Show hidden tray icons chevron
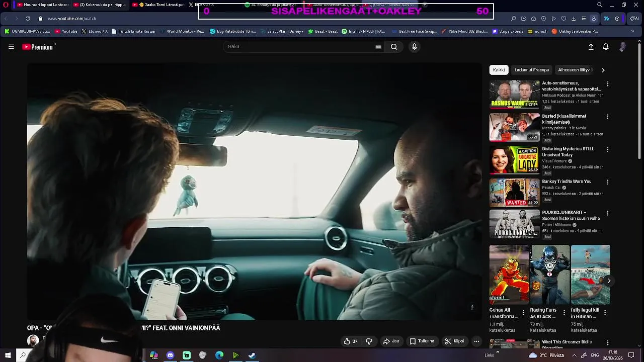Image resolution: width=644 pixels, height=362 pixels. pyautogui.click(x=575, y=355)
